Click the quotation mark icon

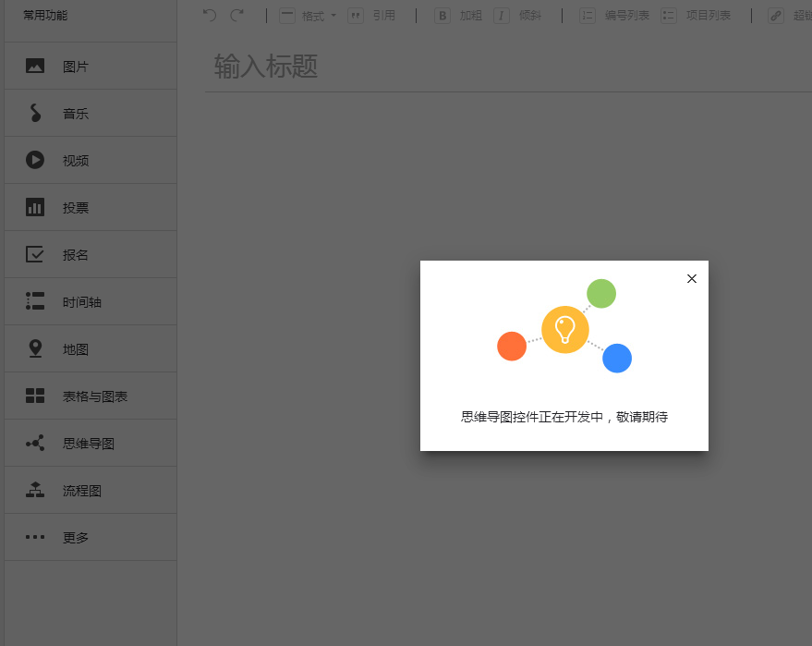click(x=356, y=16)
